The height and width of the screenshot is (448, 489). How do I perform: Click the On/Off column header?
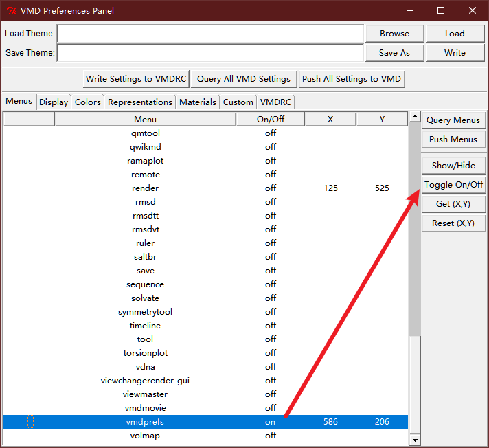271,120
